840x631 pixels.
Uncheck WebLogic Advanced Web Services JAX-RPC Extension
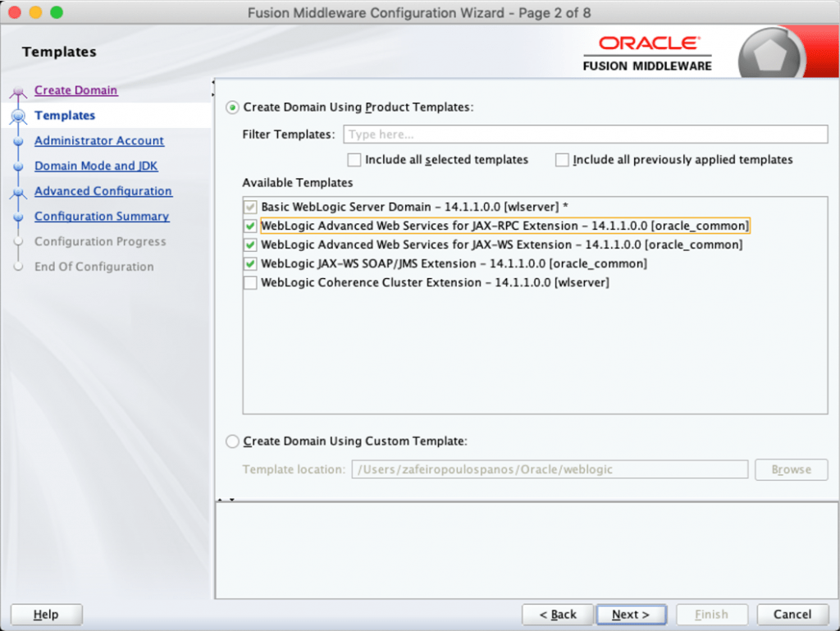(250, 226)
